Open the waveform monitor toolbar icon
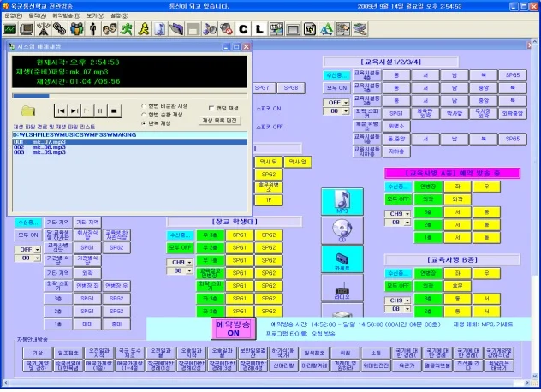The image size is (541, 392). 9,29
